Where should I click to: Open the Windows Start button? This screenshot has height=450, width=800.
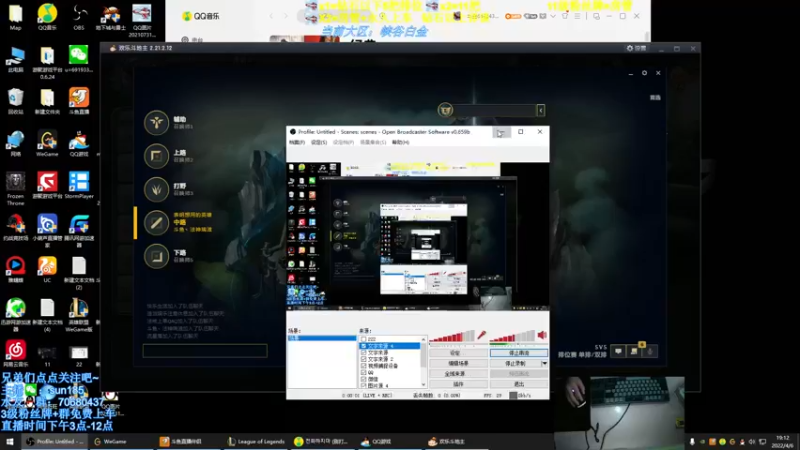click(10, 441)
